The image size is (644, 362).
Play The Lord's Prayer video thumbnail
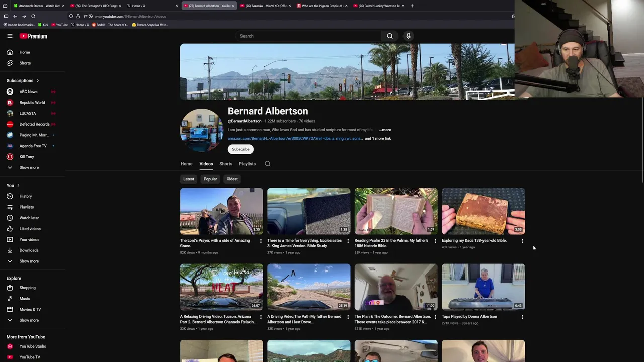221,211
